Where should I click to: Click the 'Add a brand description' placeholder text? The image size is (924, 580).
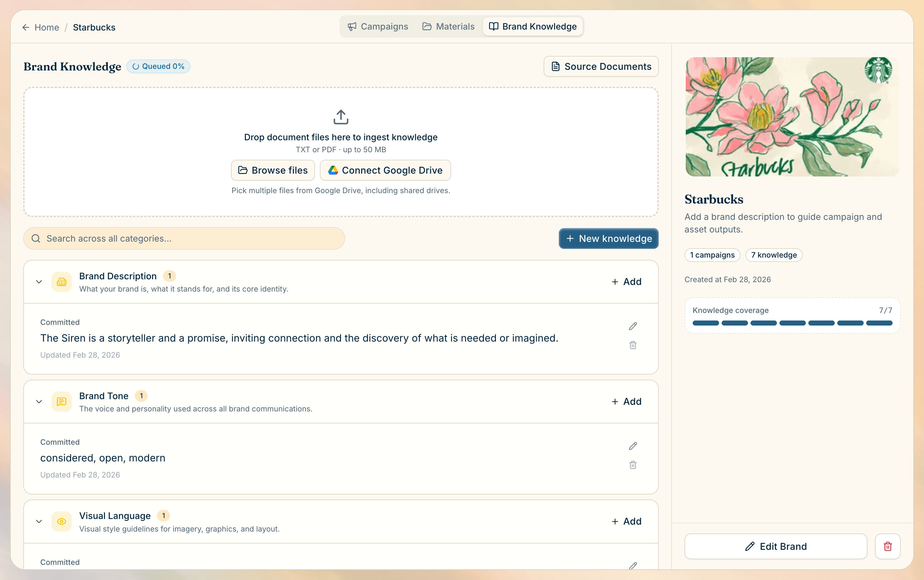(783, 223)
